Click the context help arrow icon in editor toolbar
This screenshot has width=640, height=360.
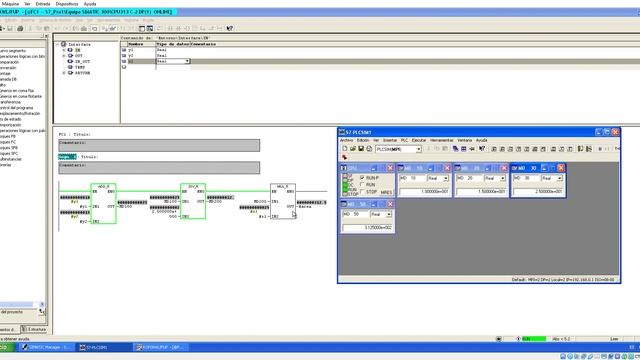coord(230,28)
